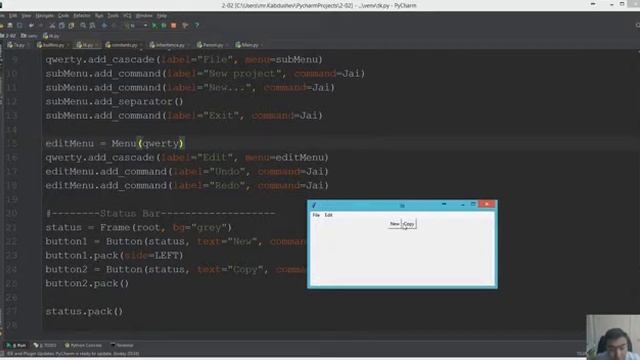Viewport: 640px width, 360px height.
Task: Open the Navigate menu
Action: coord(44,16)
